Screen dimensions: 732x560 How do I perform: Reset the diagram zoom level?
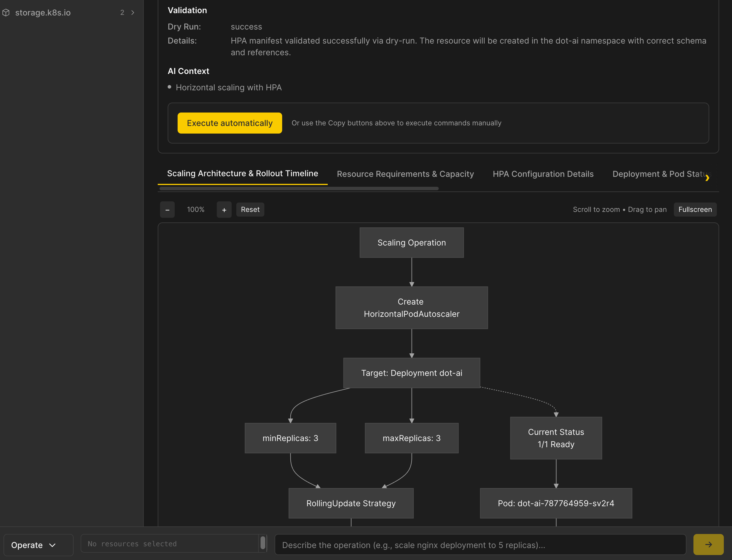[x=250, y=210]
